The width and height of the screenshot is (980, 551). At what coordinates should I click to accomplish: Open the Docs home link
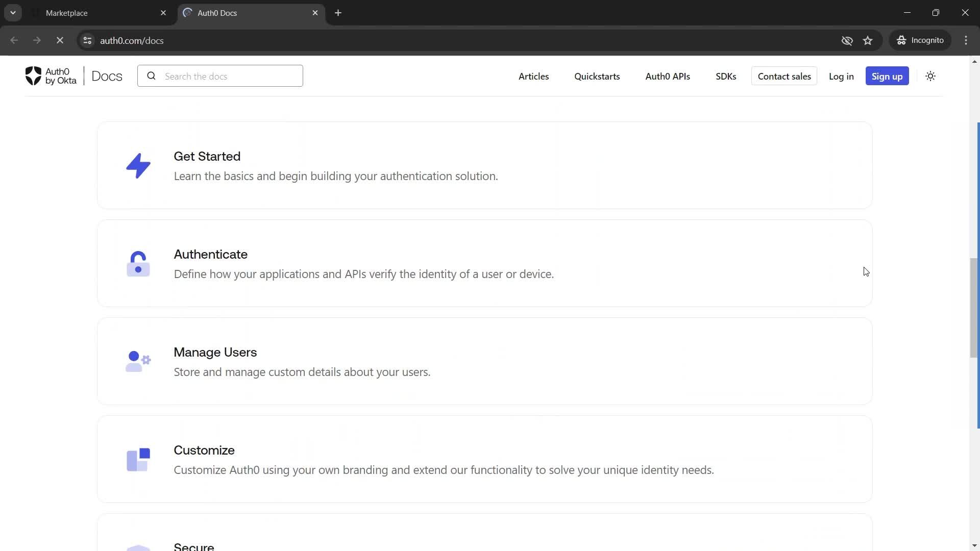[107, 76]
